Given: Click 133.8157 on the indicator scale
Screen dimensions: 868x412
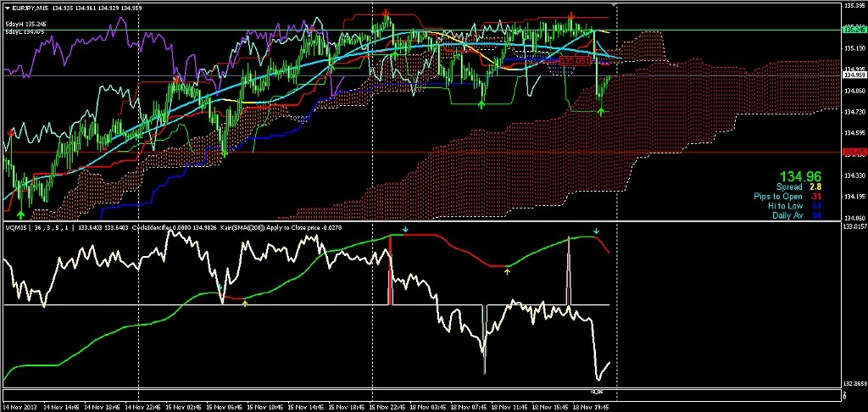Looking at the screenshot, I should [x=854, y=226].
